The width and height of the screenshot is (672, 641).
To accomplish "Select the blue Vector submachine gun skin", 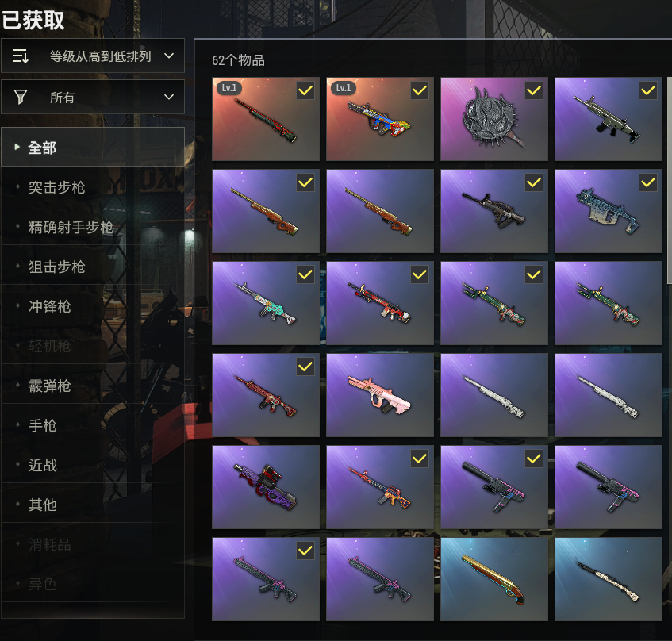I will pyautogui.click(x=609, y=211).
